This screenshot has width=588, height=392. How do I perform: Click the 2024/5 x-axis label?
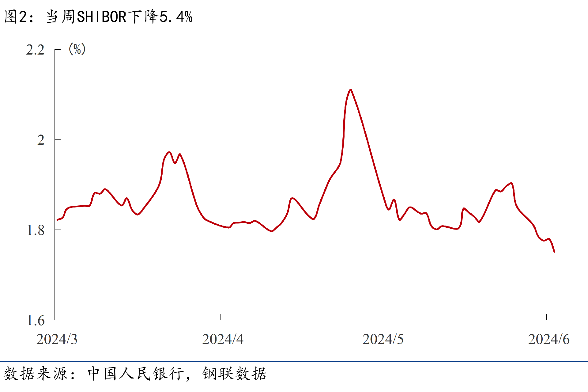tap(383, 339)
